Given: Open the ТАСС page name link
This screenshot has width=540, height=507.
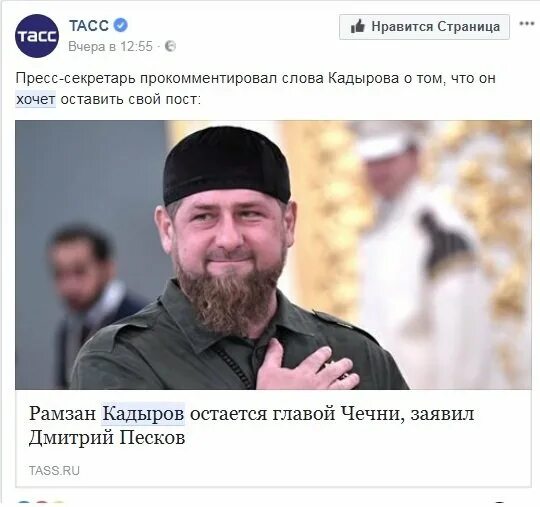Looking at the screenshot, I should (89, 25).
